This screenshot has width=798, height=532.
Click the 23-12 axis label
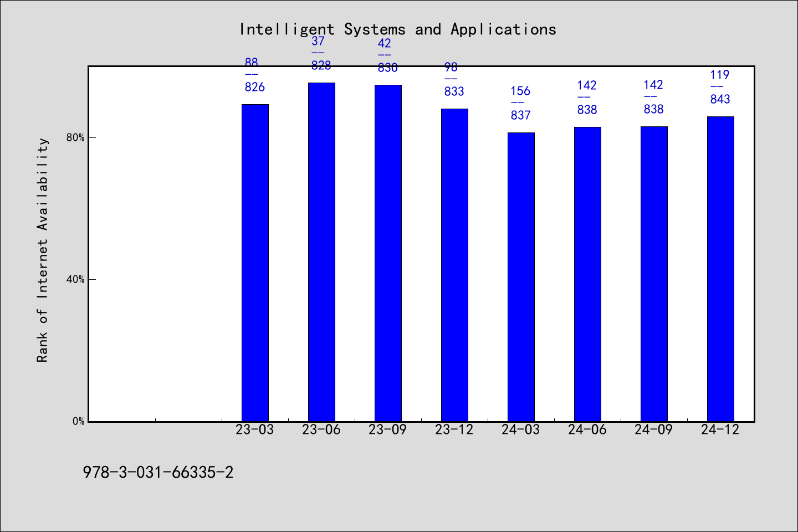click(x=454, y=429)
